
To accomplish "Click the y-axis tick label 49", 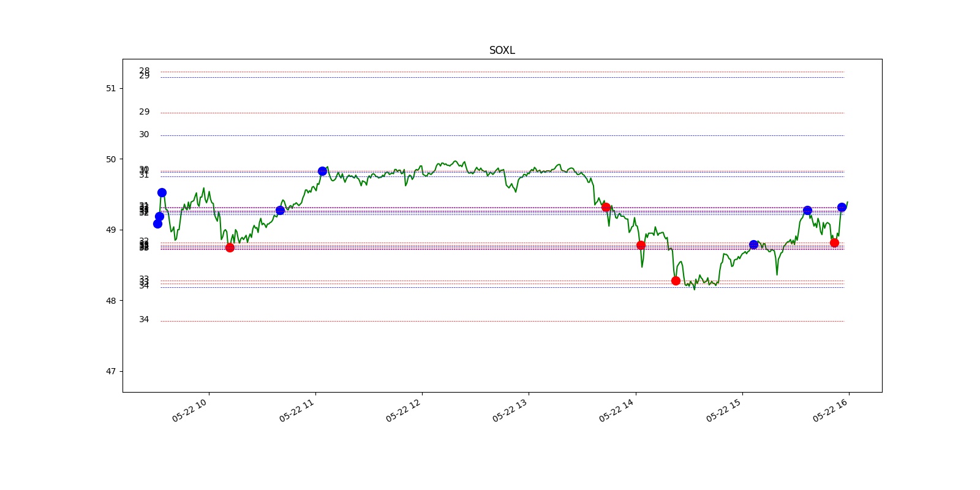I will 111,230.
